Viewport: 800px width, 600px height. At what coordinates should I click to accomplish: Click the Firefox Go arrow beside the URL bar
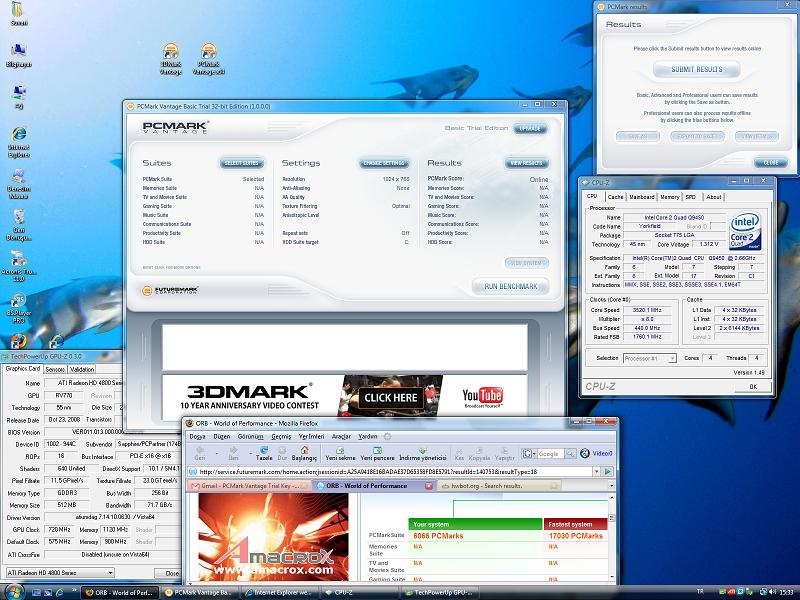[x=608, y=472]
